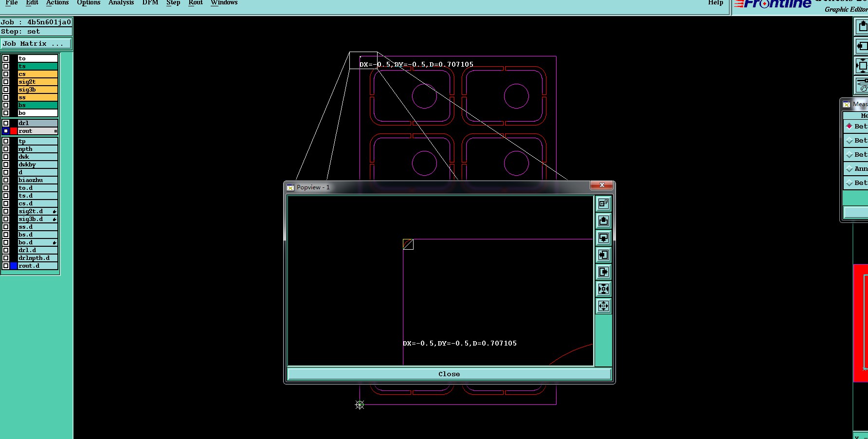Toggle the display checkbox for layer npth
Viewport: 868px width, 439px height.
(6, 149)
